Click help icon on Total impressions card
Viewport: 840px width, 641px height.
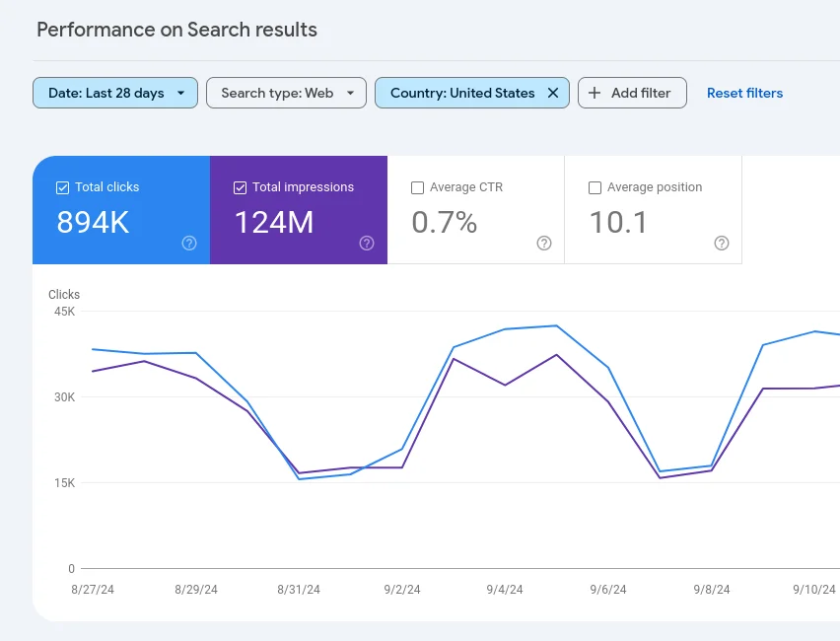(x=367, y=244)
